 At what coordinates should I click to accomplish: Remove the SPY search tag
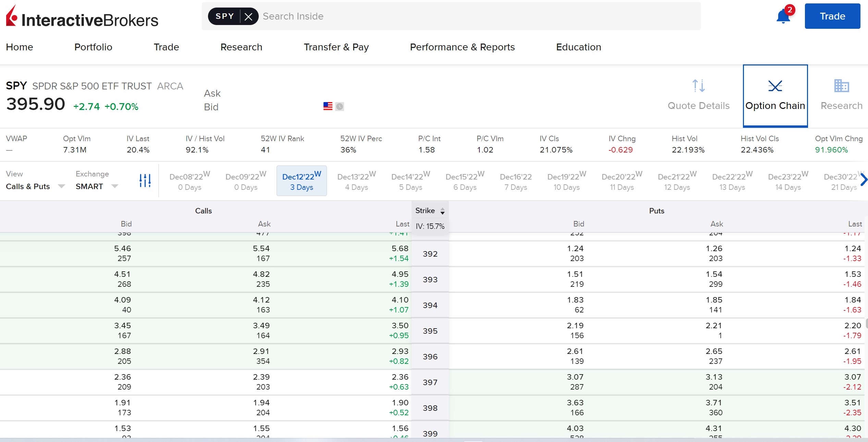click(249, 16)
